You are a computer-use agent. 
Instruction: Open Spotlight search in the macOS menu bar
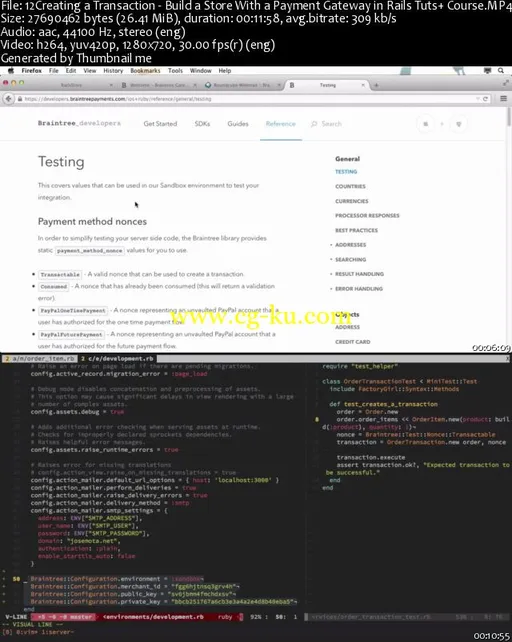click(x=501, y=70)
